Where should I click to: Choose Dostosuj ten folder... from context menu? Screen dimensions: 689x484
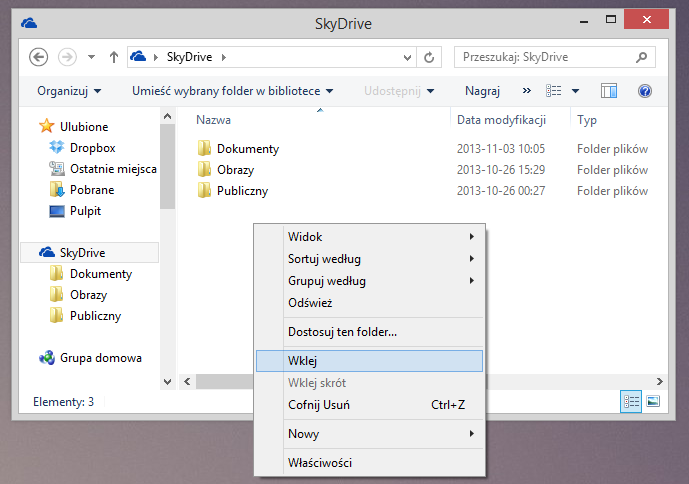369,332
